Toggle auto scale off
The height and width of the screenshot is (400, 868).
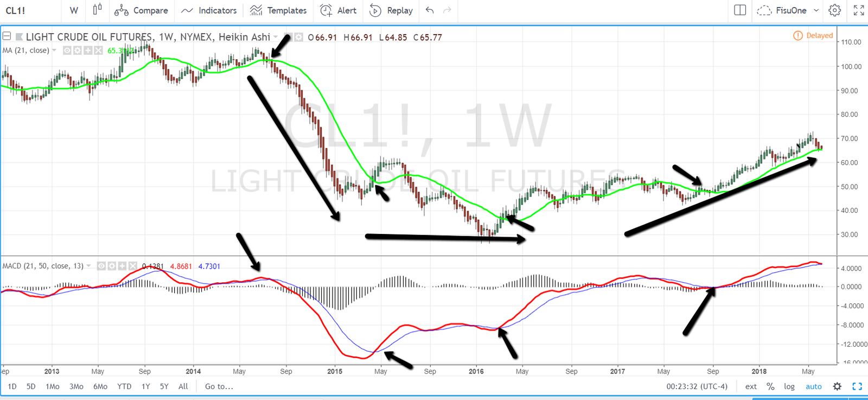pyautogui.click(x=813, y=386)
